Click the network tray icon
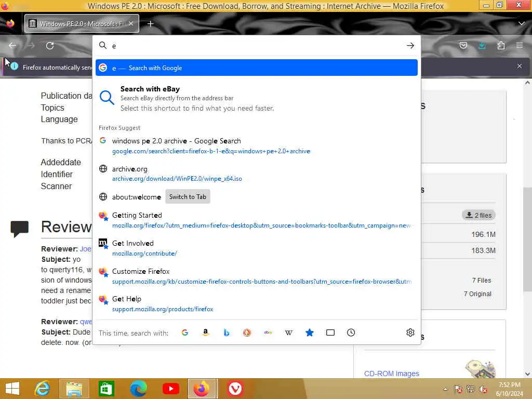 point(471,389)
